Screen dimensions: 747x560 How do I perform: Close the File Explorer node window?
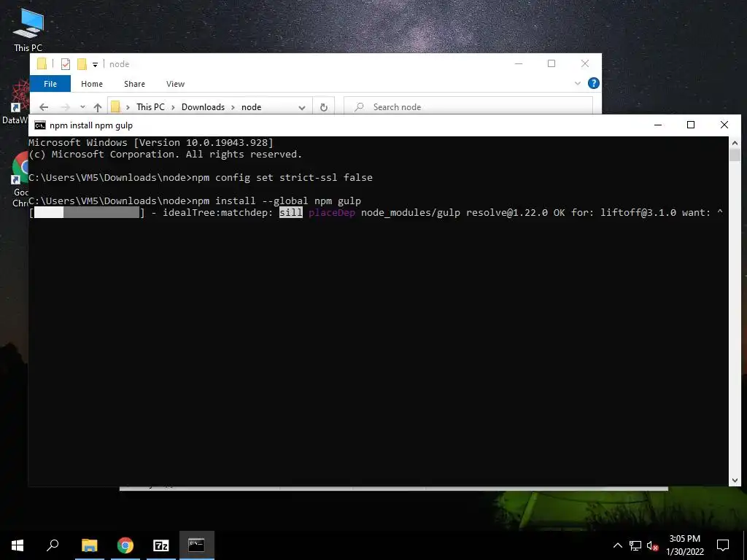tap(585, 63)
